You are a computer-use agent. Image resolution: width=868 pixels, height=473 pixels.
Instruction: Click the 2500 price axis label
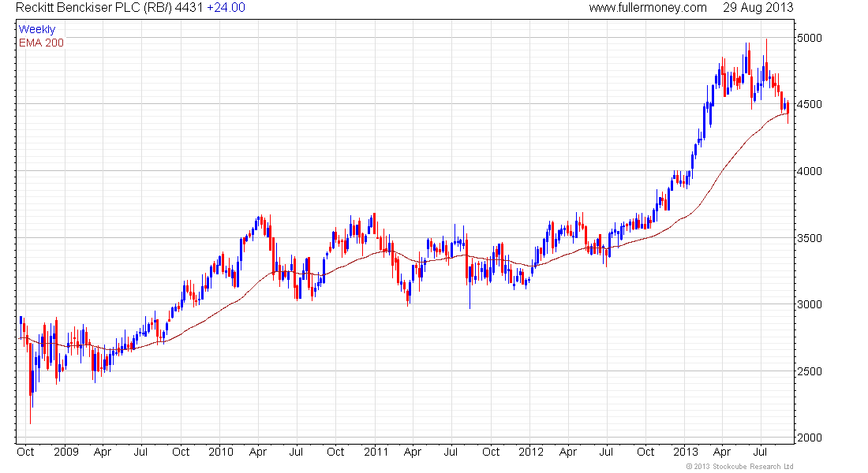(x=810, y=371)
